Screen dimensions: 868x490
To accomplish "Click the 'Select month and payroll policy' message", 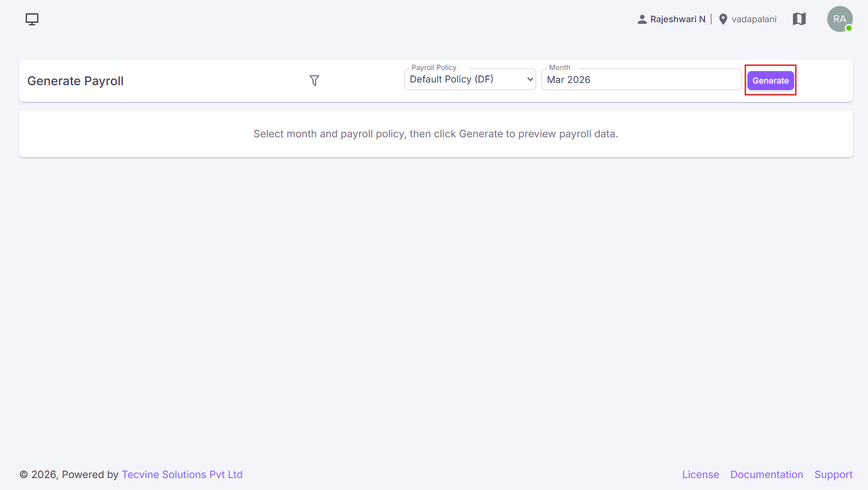I will click(x=436, y=134).
